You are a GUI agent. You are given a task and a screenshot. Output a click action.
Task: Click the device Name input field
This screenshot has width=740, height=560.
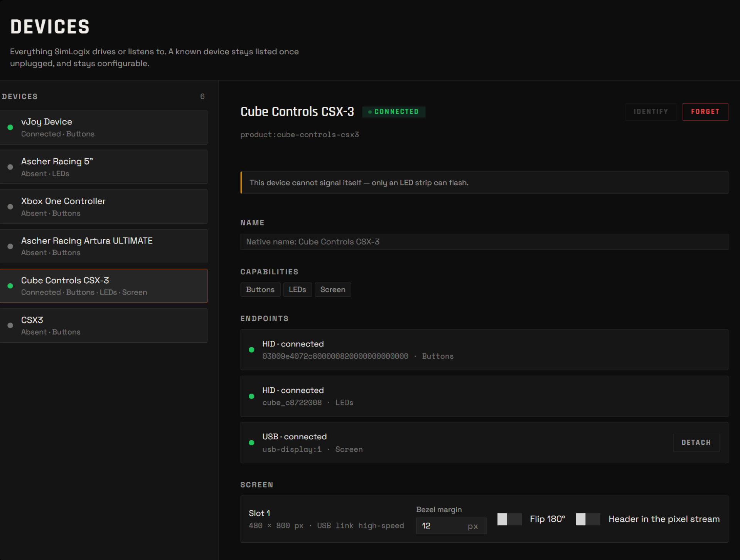[x=484, y=242]
